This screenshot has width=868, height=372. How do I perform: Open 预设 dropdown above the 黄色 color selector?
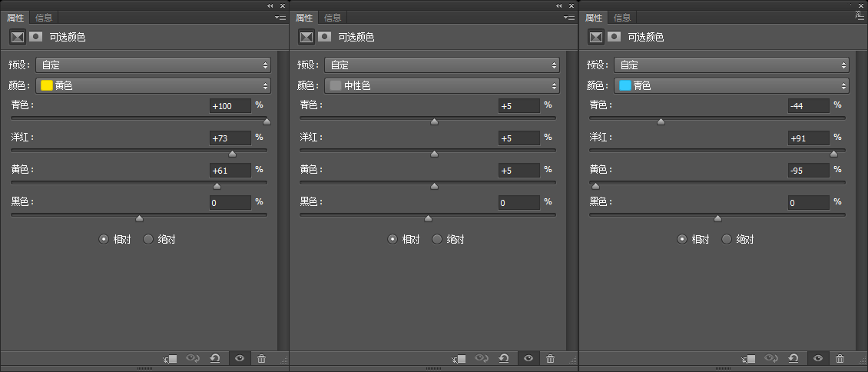(x=154, y=65)
